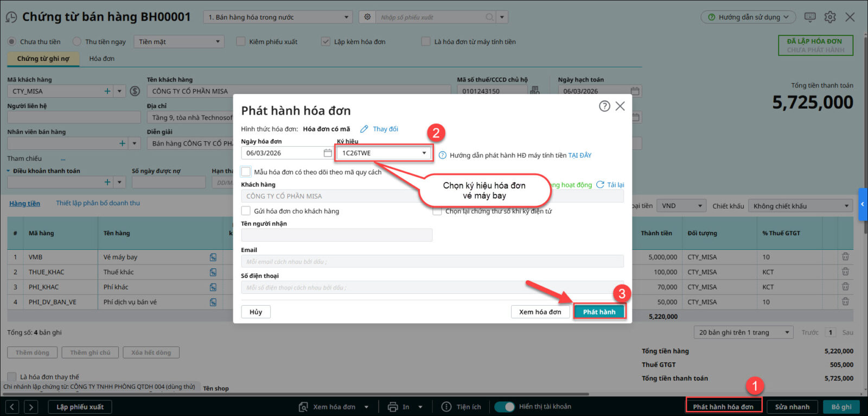Select the Thu tiền ngay radio button
Viewport: 868px width, 416px height.
click(x=77, y=41)
